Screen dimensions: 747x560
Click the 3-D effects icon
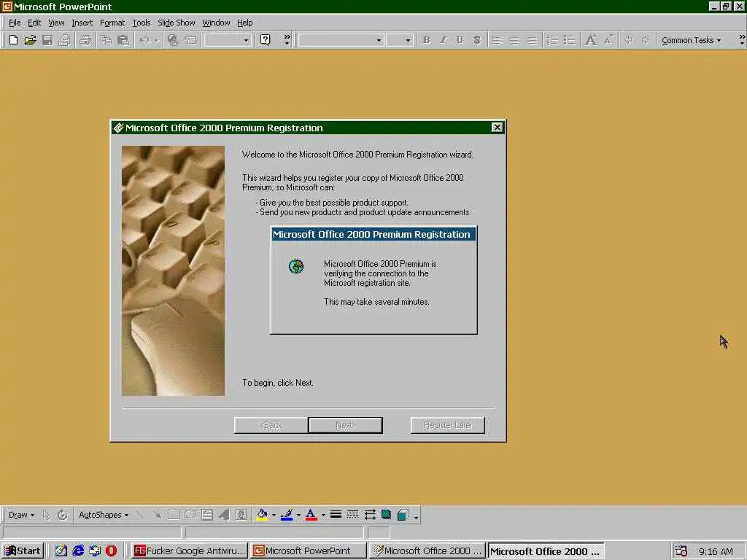pyautogui.click(x=403, y=515)
